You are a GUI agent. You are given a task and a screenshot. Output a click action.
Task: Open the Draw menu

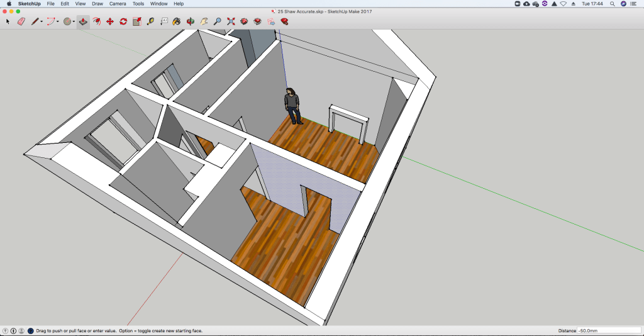pos(97,4)
